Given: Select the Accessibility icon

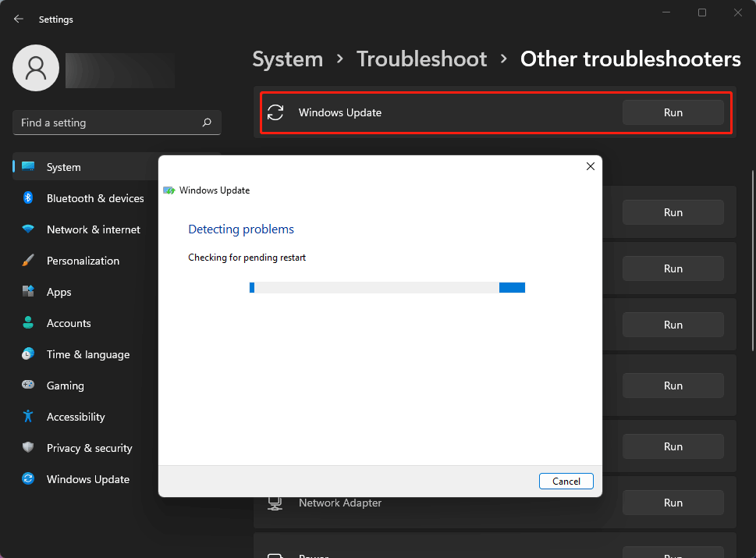Looking at the screenshot, I should click(29, 417).
